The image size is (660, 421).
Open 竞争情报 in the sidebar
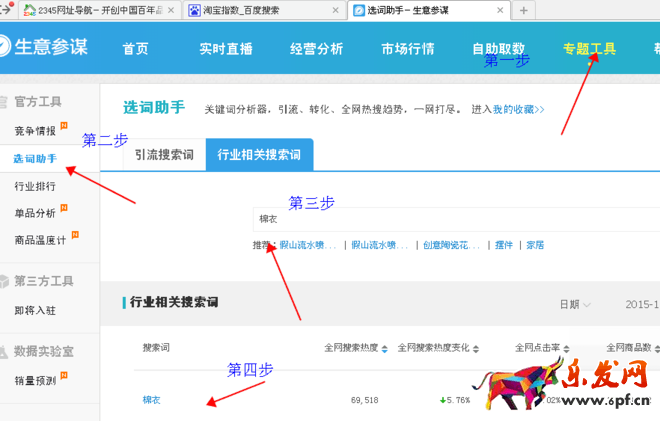tap(35, 131)
